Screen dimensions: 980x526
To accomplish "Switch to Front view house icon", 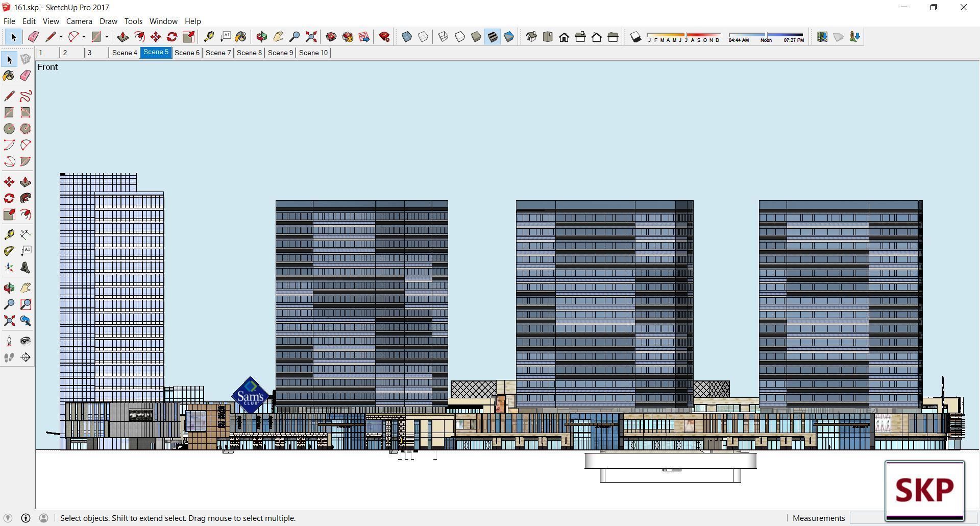I will (x=564, y=37).
